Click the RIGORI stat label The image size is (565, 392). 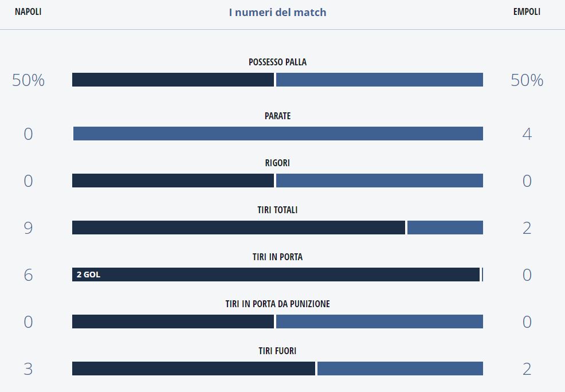[277, 163]
